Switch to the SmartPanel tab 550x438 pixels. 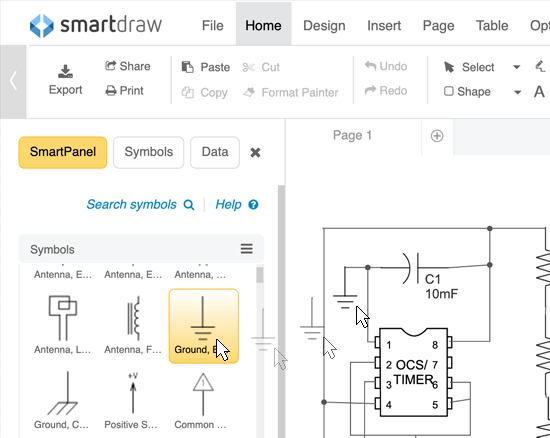pyautogui.click(x=63, y=152)
